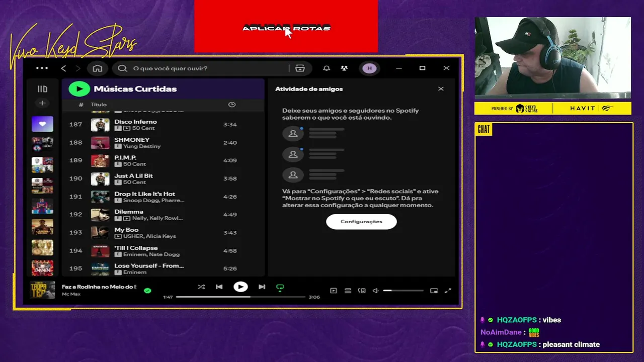
Task: Open the Spotify three-dots menu
Action: tap(42, 68)
